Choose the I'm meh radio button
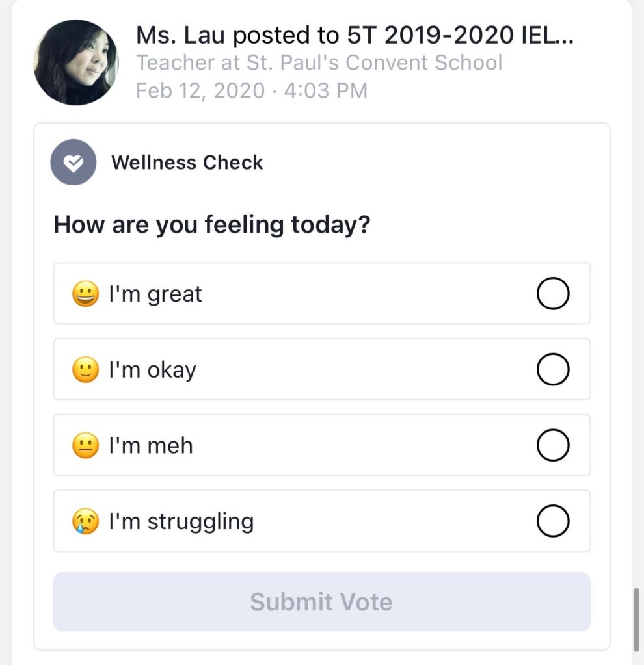The width and height of the screenshot is (644, 665). [x=553, y=446]
